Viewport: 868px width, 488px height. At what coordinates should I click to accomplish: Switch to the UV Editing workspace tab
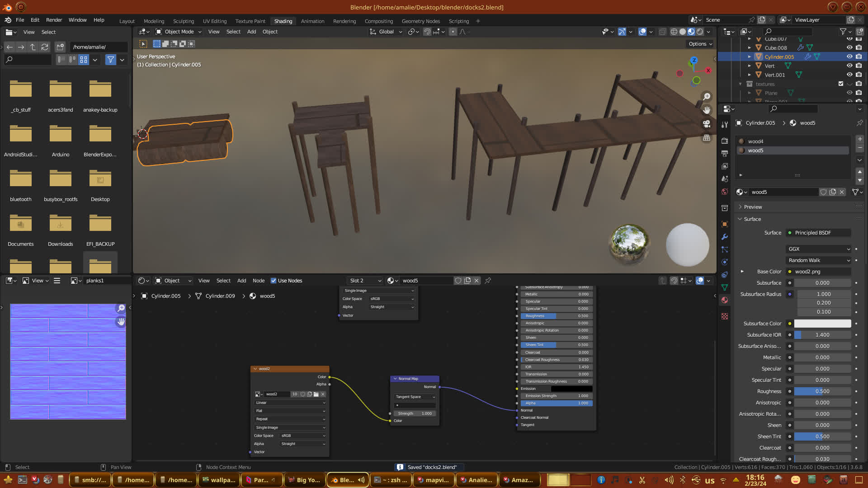pos(214,21)
